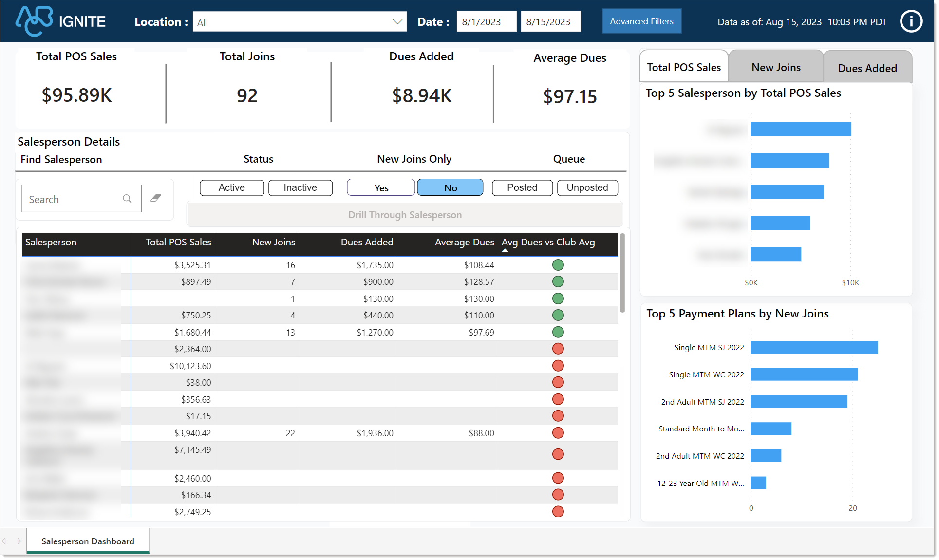Toggle the Active status filter
This screenshot has height=560, width=939.
232,188
